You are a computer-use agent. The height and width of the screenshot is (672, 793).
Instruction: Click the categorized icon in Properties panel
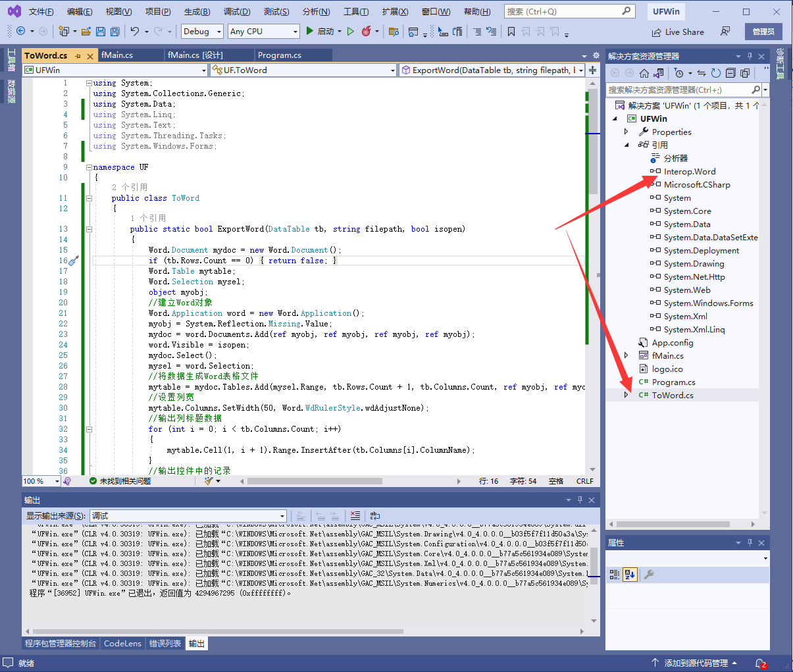click(615, 575)
